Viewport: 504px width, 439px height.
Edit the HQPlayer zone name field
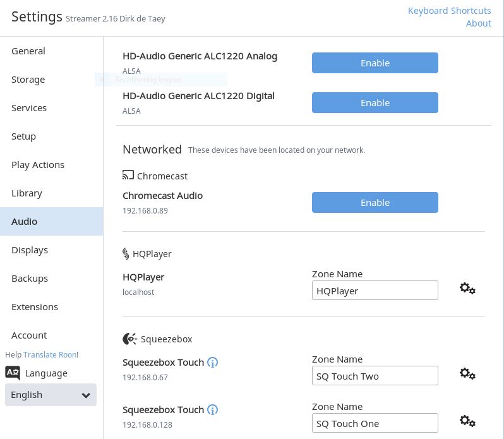375,291
